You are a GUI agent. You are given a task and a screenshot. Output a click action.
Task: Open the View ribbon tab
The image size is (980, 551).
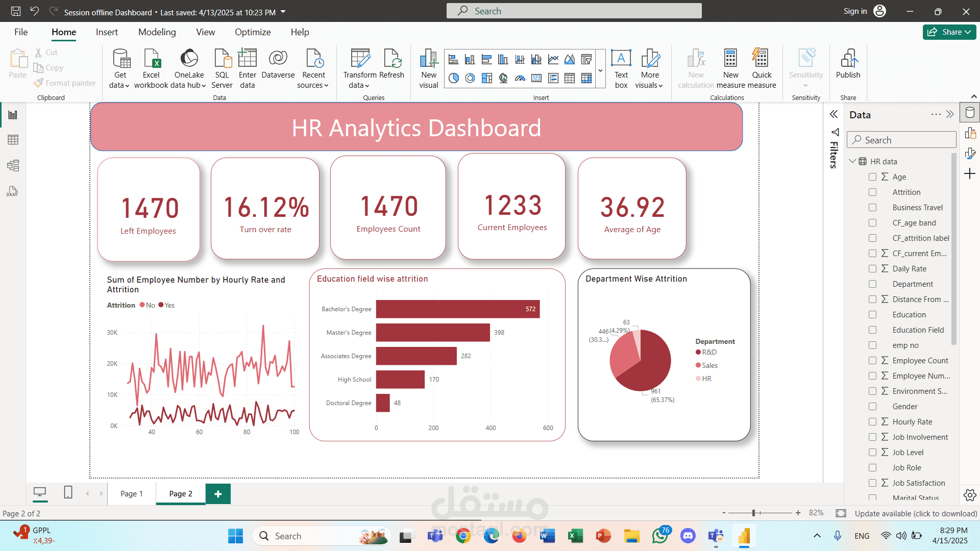coord(205,32)
